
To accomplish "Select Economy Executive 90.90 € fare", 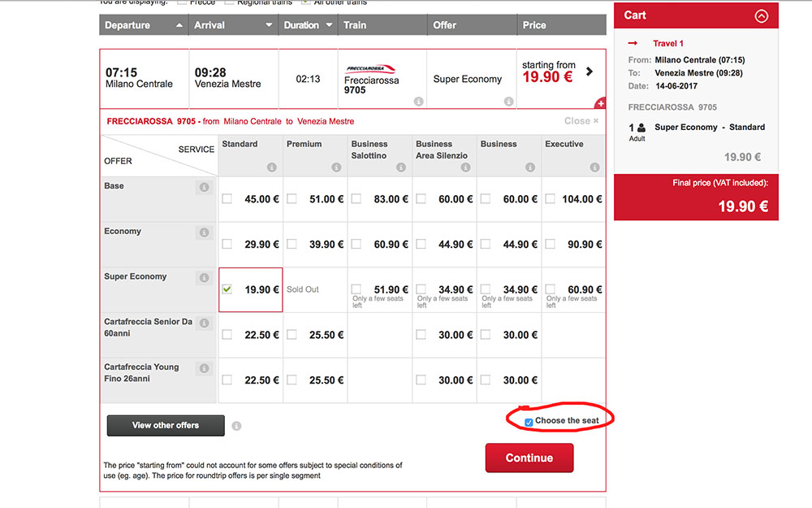I will pos(550,244).
